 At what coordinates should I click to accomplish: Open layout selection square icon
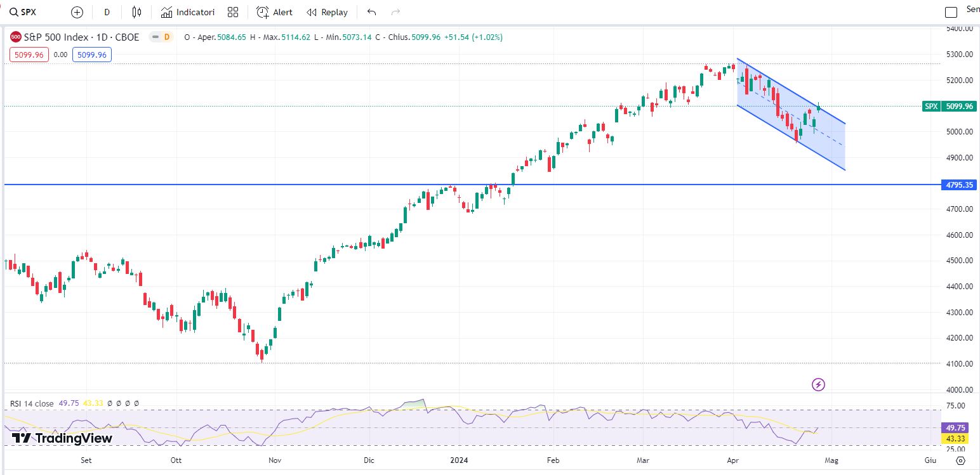point(951,12)
